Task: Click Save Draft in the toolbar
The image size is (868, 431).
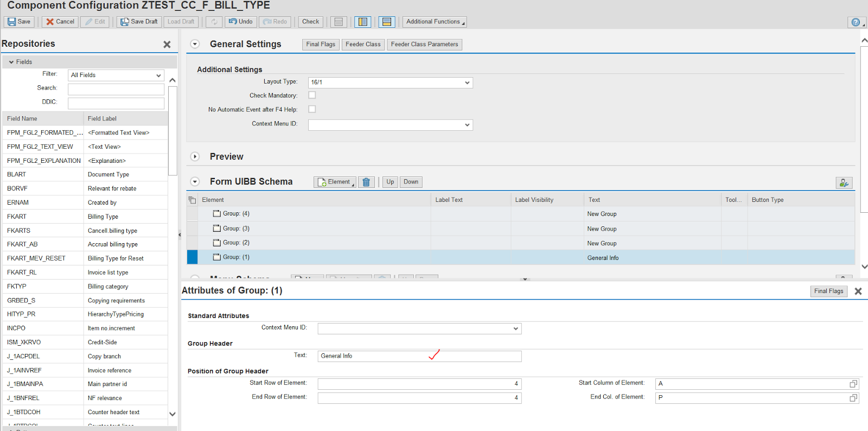Action: point(139,22)
